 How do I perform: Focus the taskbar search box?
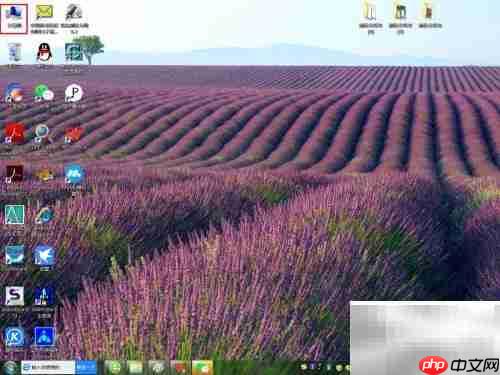tap(48, 367)
